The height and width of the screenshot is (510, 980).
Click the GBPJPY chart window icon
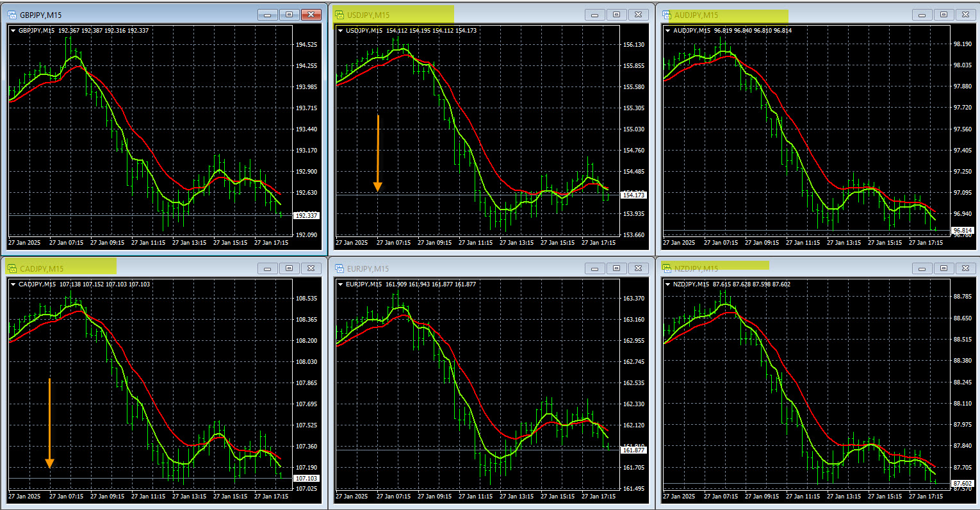(x=12, y=15)
